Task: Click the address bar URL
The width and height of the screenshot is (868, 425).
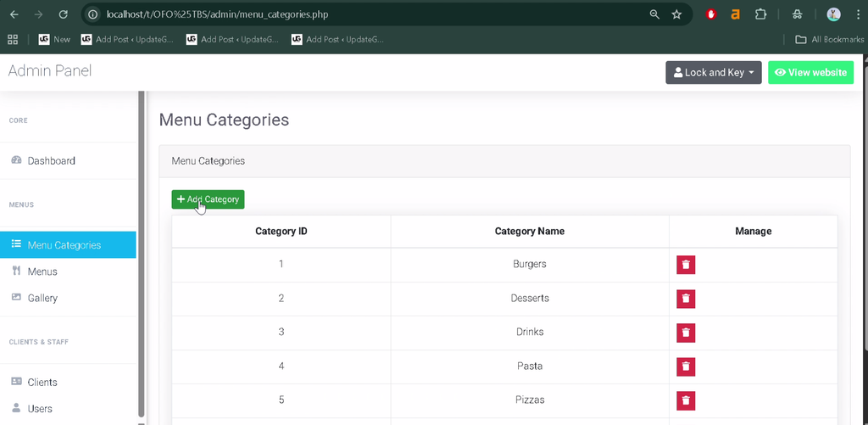Action: 217,14
